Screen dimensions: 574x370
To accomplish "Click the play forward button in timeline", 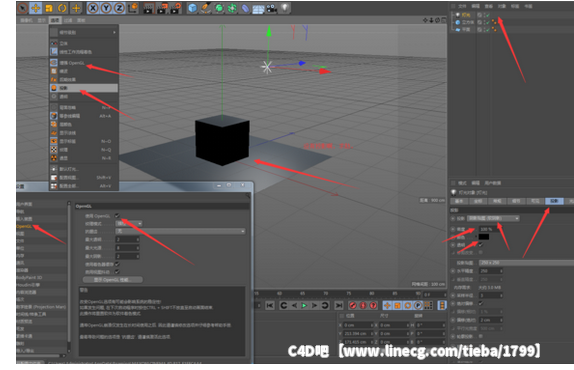I will 304,305.
